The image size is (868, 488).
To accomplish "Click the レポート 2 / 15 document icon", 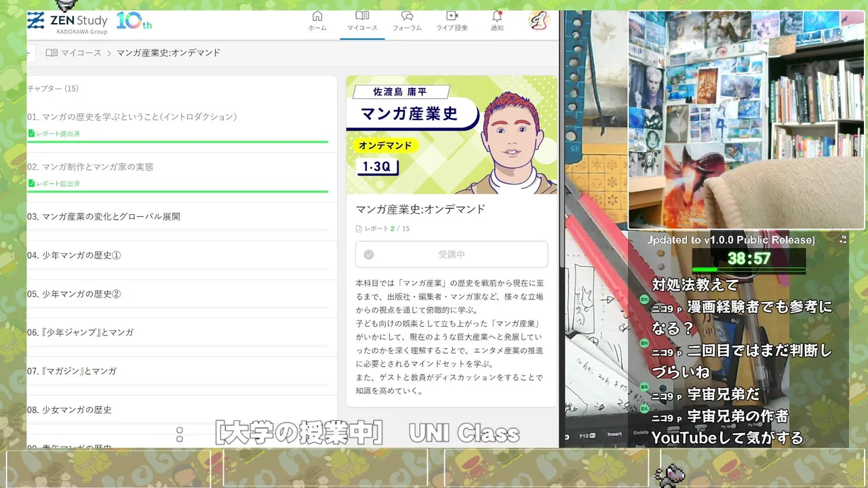I will [x=359, y=228].
